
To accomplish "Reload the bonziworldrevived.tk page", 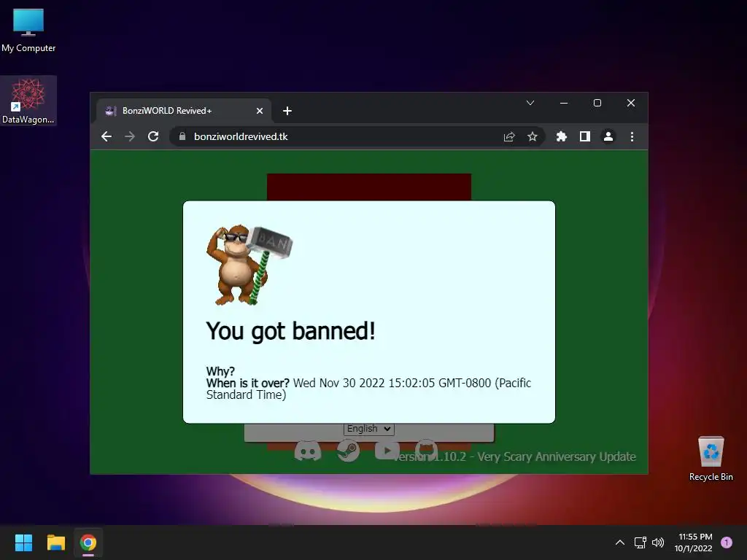I will click(x=153, y=136).
